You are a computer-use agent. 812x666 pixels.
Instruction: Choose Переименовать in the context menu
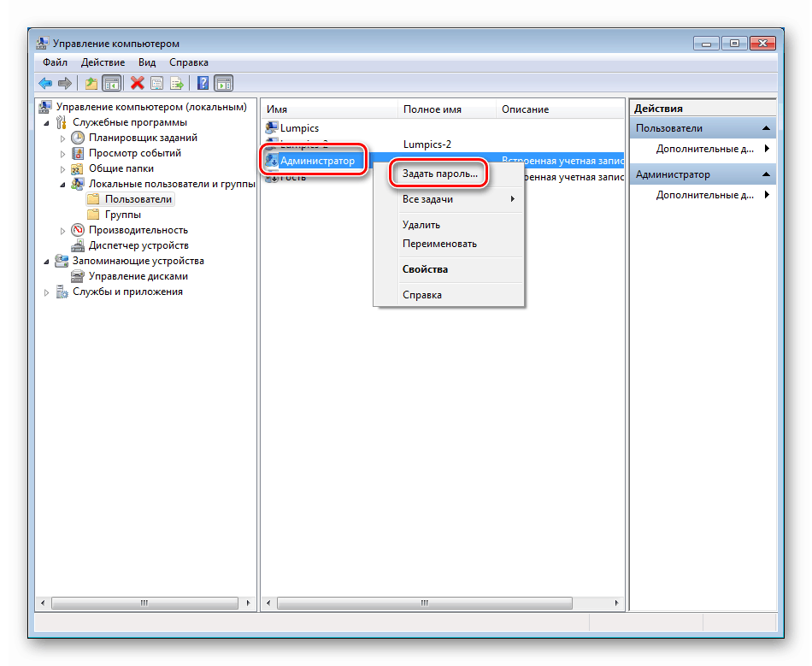point(449,244)
